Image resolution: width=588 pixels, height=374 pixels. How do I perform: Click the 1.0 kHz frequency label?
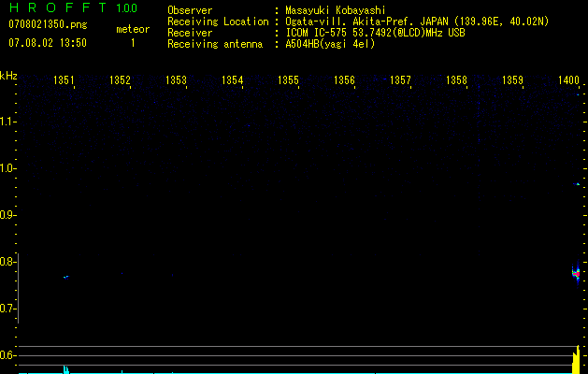(x=7, y=168)
